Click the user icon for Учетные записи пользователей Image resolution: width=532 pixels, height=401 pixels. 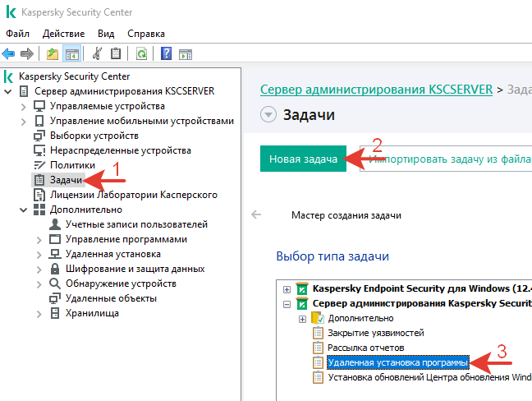click(x=55, y=224)
